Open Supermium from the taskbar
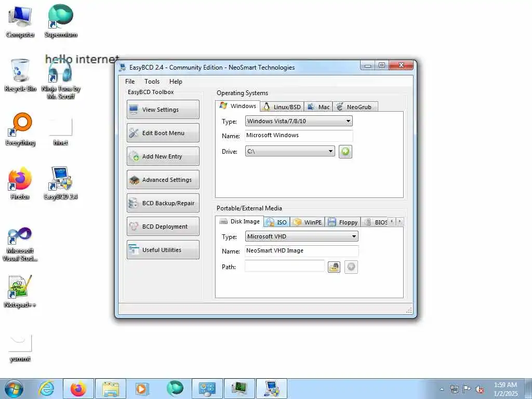Image resolution: width=532 pixels, height=399 pixels. [175, 389]
